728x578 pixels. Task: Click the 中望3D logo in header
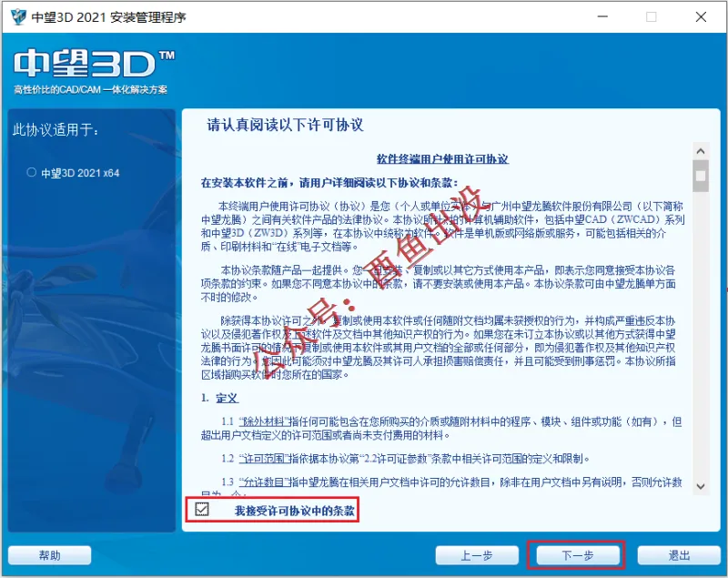[x=95, y=64]
